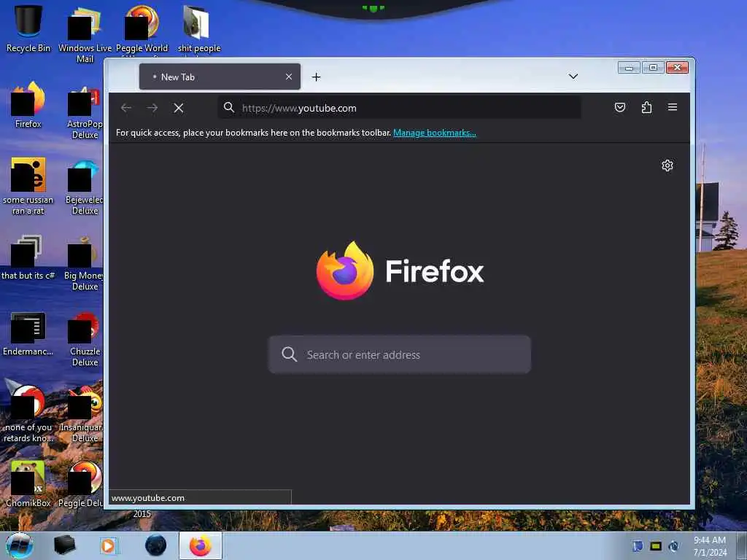This screenshot has width=747, height=560.
Task: Click the youtube.com address bar field
Action: [x=399, y=108]
